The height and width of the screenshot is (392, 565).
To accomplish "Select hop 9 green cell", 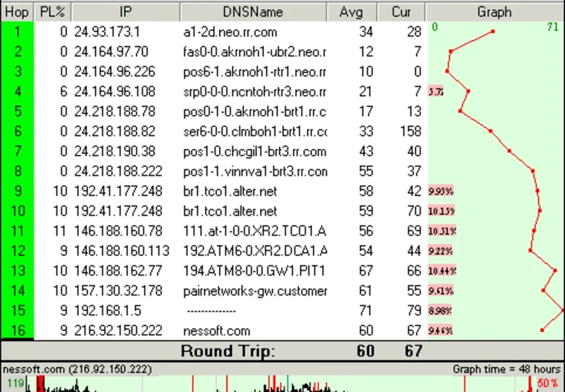I will tap(17, 191).
